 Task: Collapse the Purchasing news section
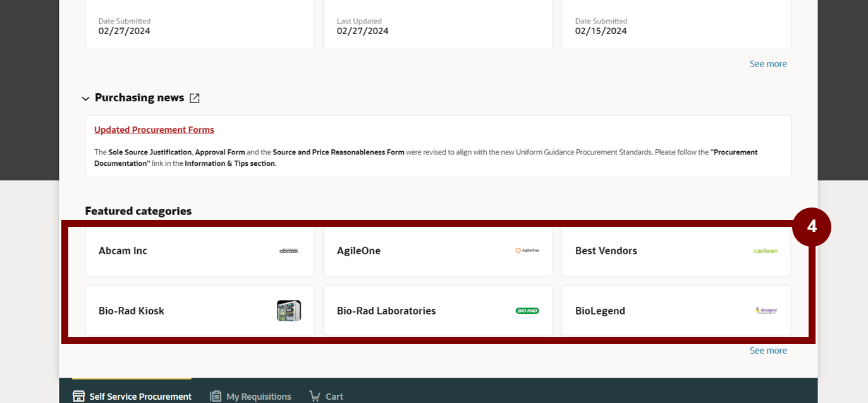click(x=85, y=99)
